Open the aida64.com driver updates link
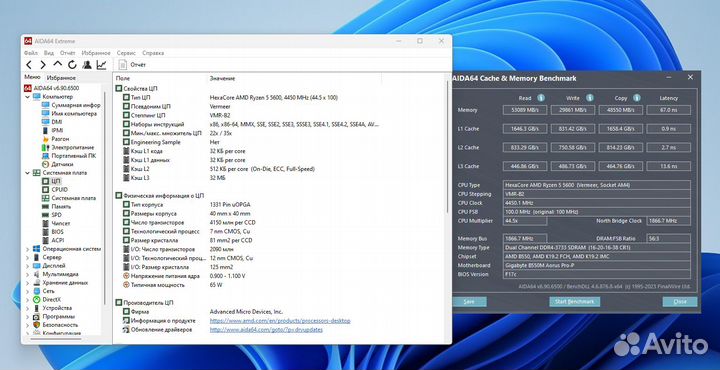 266,330
